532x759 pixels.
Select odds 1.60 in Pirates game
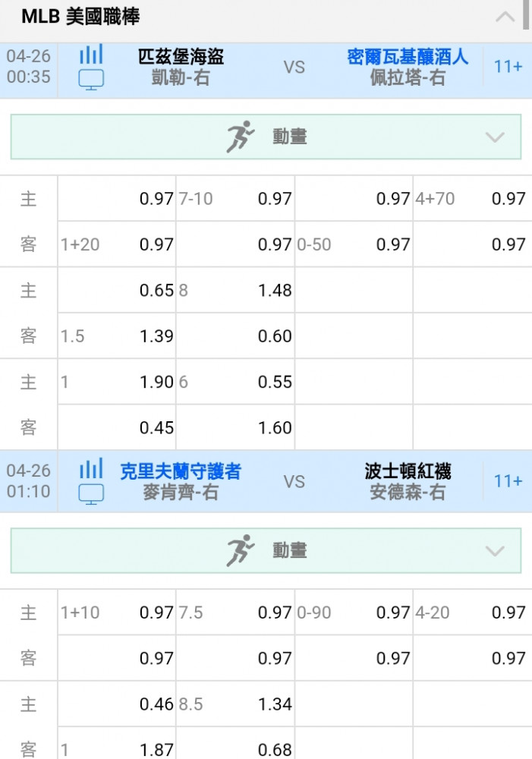(275, 428)
